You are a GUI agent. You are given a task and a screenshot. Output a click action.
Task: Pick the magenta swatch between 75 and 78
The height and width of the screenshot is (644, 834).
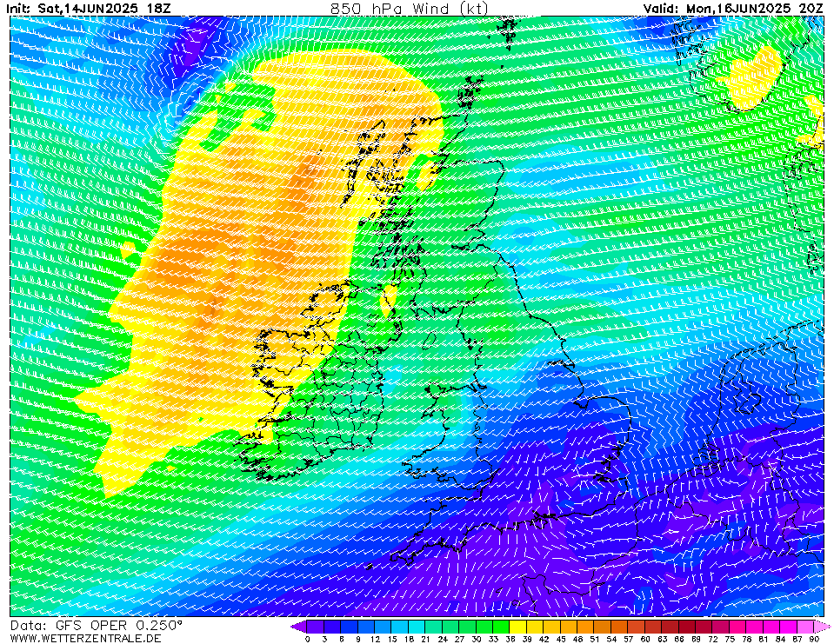737,627
